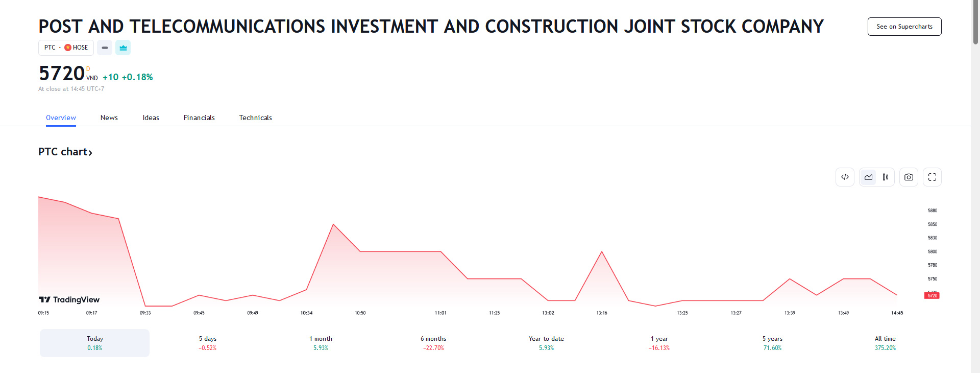Switch to the Financials tab
This screenshot has height=373, width=980.
pyautogui.click(x=199, y=118)
